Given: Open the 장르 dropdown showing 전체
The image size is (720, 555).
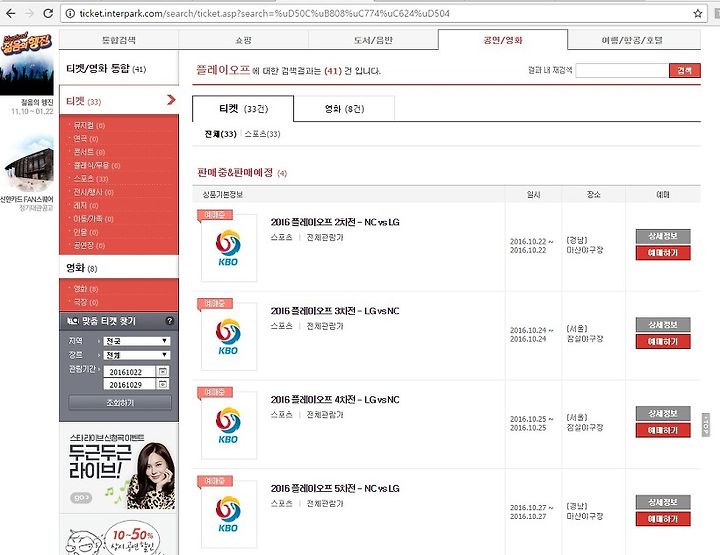Looking at the screenshot, I should point(137,355).
